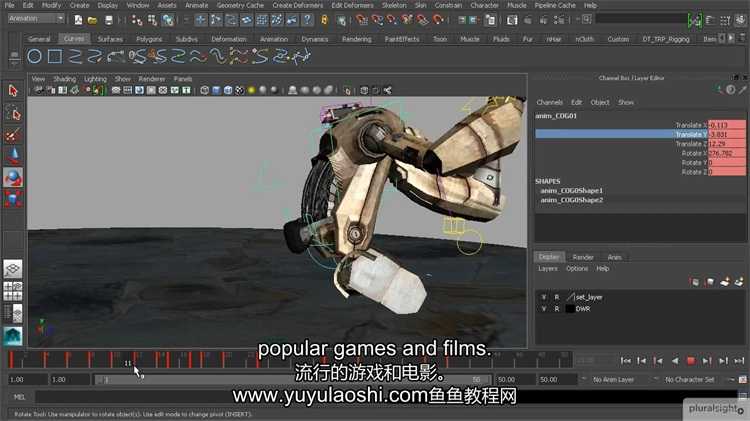Viewport: 750px width, 421px height.
Task: Switch to four-view layout icon
Action: click(13, 291)
